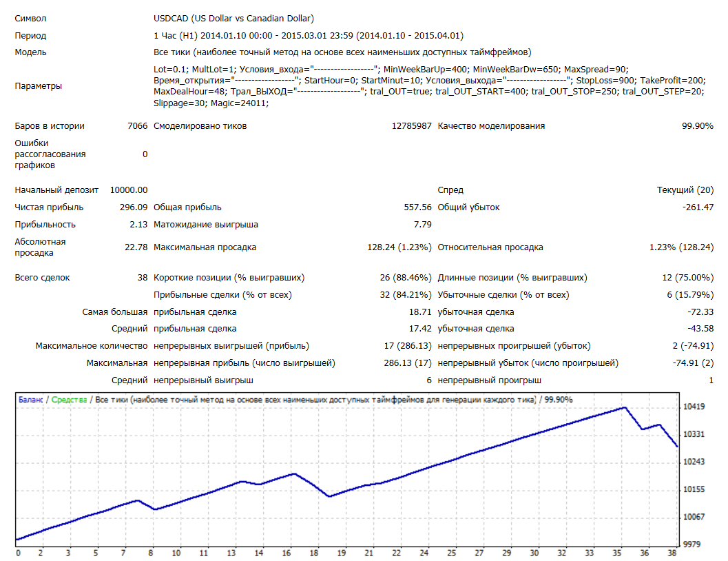Click the parameters line ending with Magic=24011
The width and height of the screenshot is (728, 561).
[x=211, y=103]
